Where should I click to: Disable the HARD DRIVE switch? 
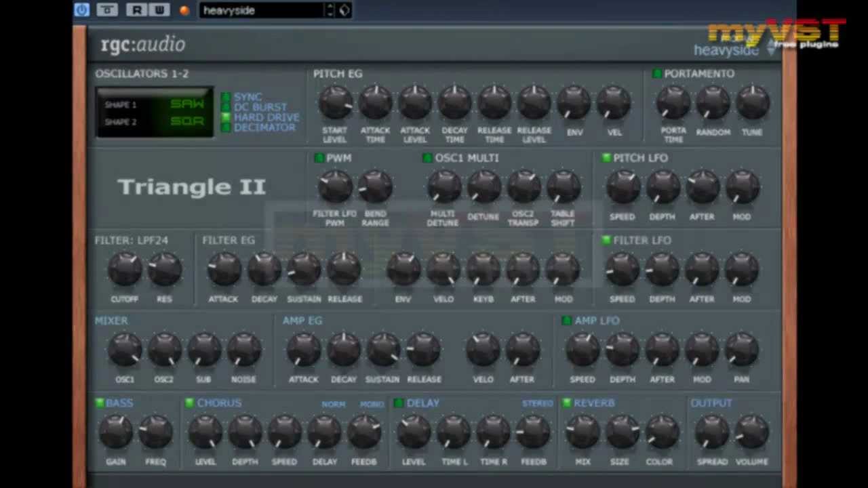tap(226, 117)
